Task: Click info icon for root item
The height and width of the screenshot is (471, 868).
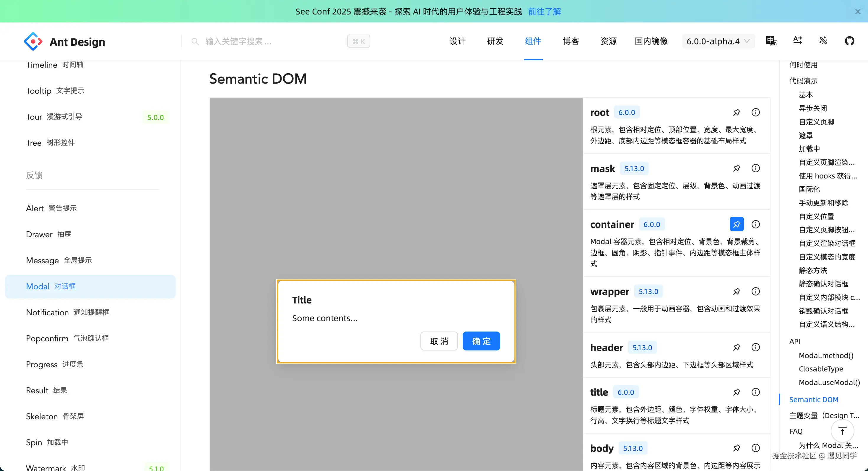Action: click(755, 112)
